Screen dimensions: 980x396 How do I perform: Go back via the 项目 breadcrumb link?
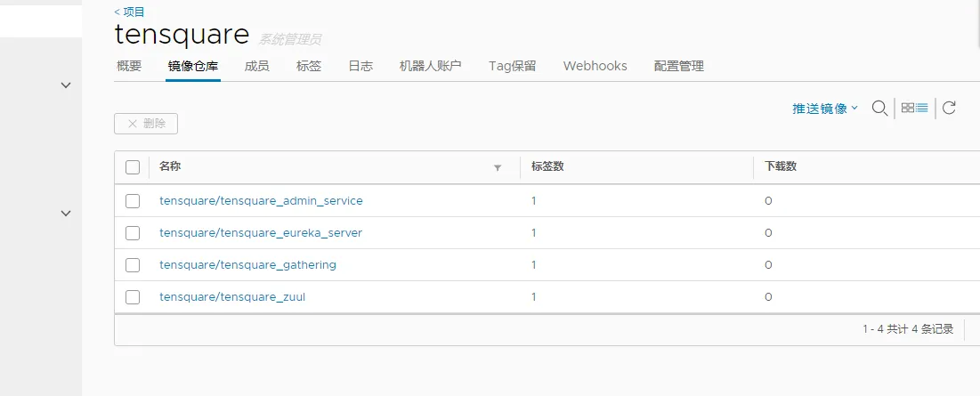point(130,12)
